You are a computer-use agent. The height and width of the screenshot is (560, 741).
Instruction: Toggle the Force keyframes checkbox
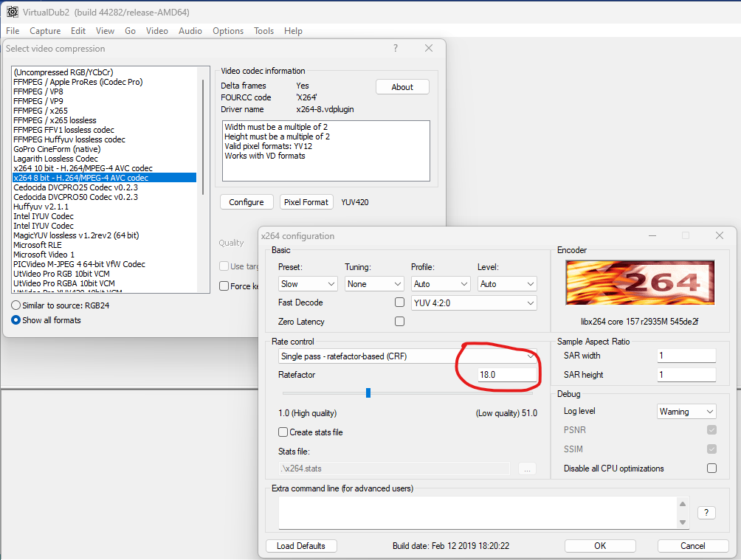(x=224, y=286)
